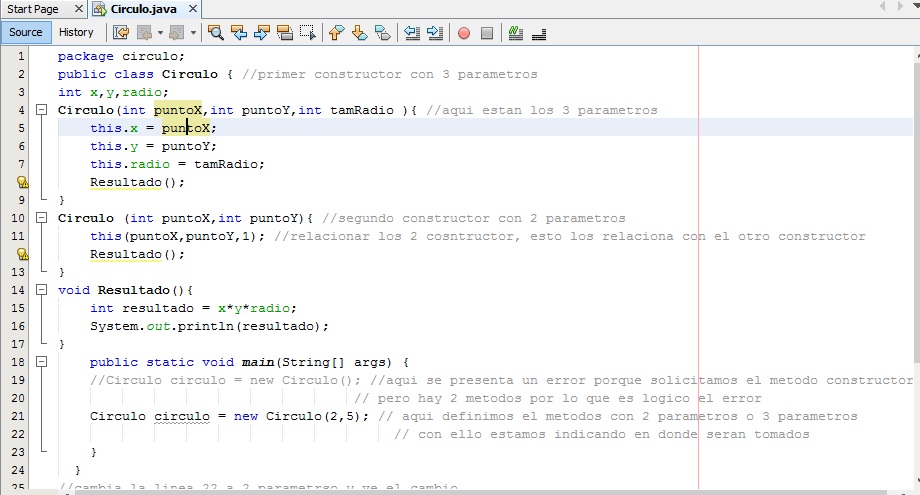The width and height of the screenshot is (920, 495).
Task: Jump to Next Bookmark icon
Action: (359, 32)
